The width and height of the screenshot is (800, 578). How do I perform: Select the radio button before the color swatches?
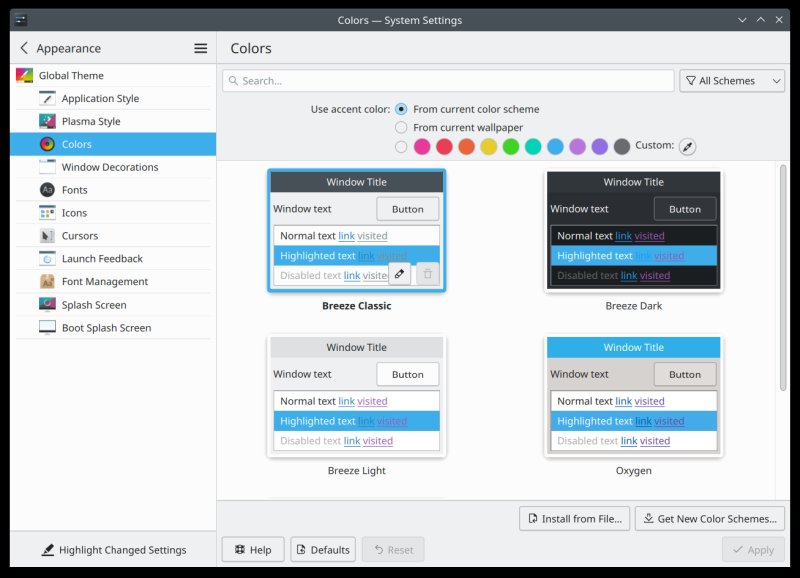[401, 147]
